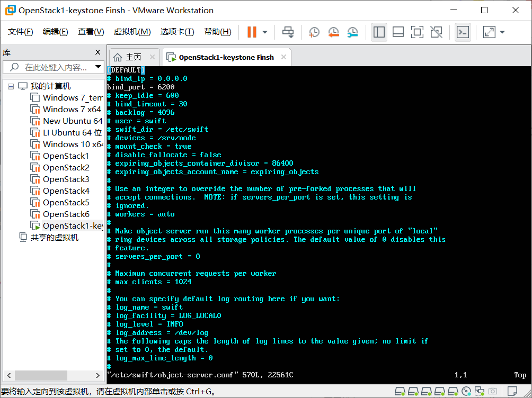
Task: Select the running OpenStack1-key VM entry
Action: tap(73, 226)
